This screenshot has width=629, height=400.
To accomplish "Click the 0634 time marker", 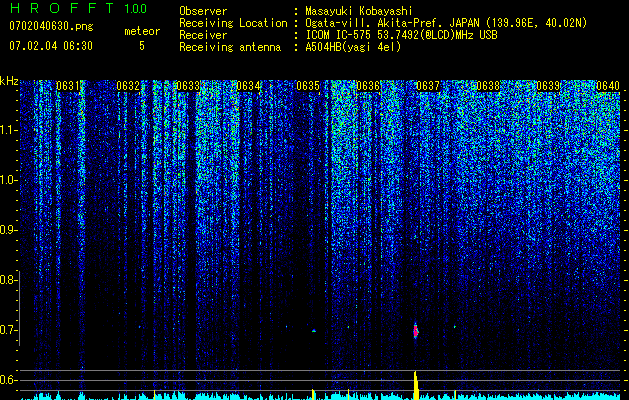I will click(248, 86).
